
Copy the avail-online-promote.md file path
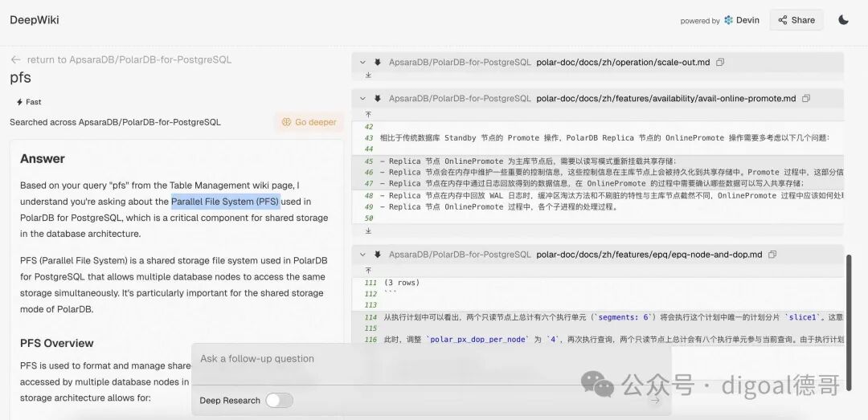click(806, 99)
